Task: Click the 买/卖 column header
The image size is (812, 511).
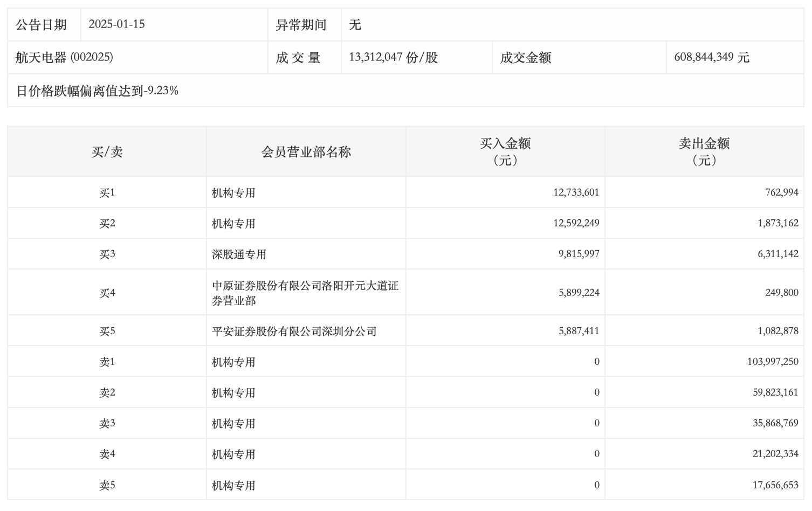Action: (107, 152)
